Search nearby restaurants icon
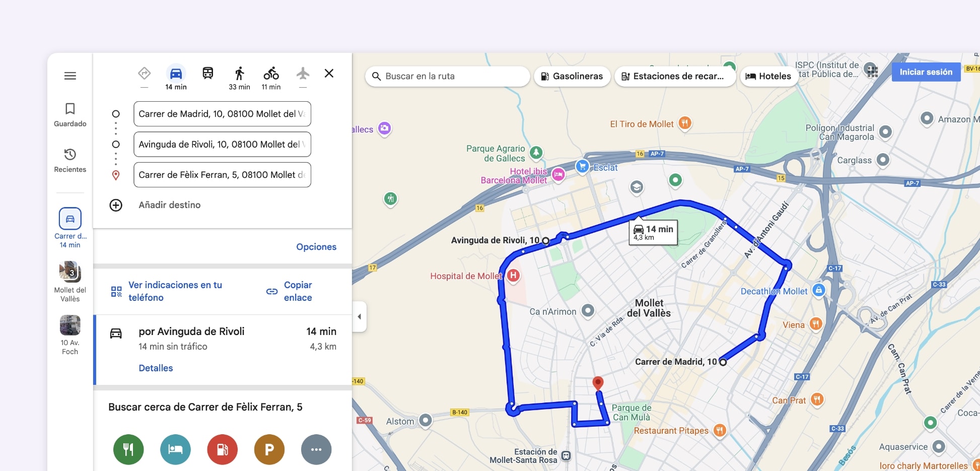Screen dimensions: 980x471 pyautogui.click(x=128, y=449)
